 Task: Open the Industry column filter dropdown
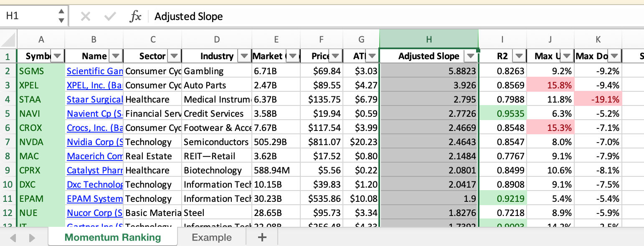coord(244,56)
